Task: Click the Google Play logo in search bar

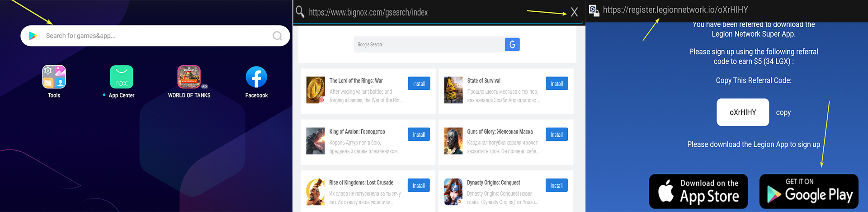Action: pos(33,36)
